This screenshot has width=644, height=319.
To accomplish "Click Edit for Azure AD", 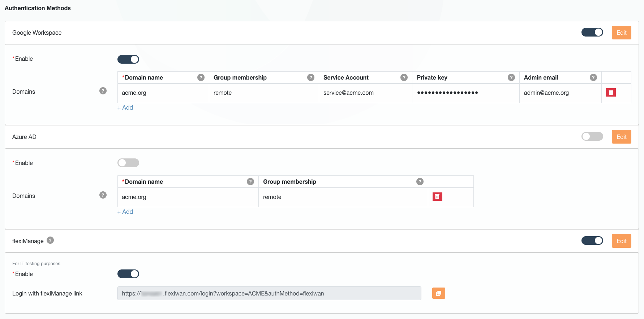I will 621,137.
